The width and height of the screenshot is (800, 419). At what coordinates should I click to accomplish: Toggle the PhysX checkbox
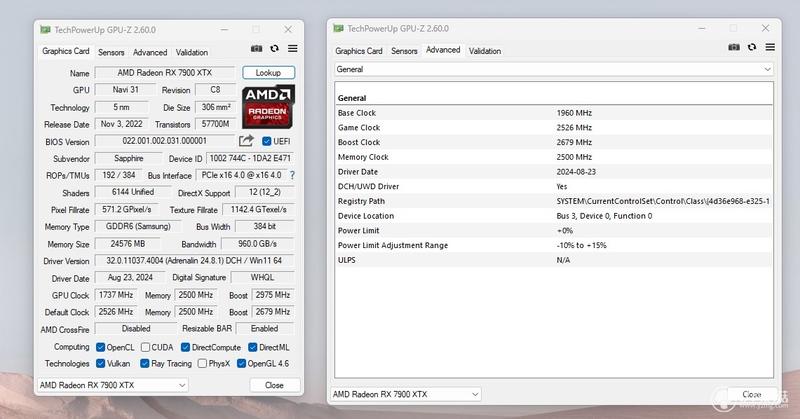pyautogui.click(x=202, y=363)
